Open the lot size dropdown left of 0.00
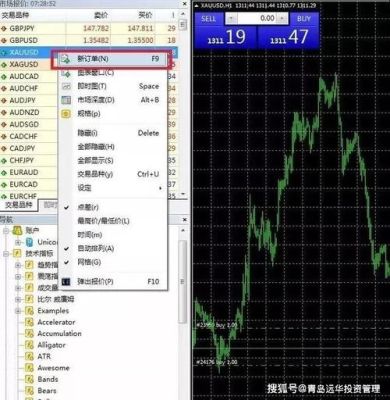The height and width of the screenshot is (400, 390). coord(231,19)
